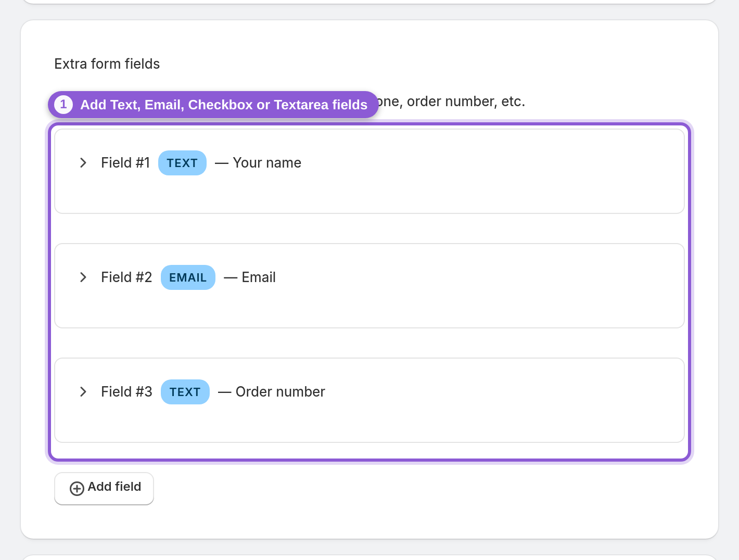Click the TEXT badge on Field #1
Viewport: 739px width, 560px height.
pos(182,163)
